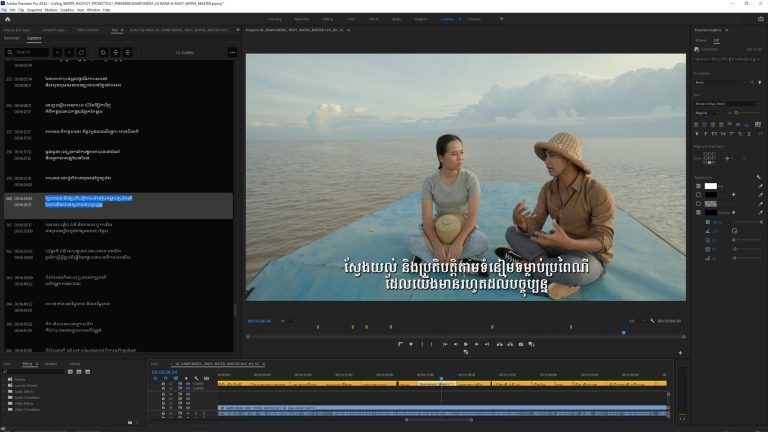Step back one frame in Program Monitor
Image resolution: width=768 pixels, height=432 pixels.
pos(456,344)
